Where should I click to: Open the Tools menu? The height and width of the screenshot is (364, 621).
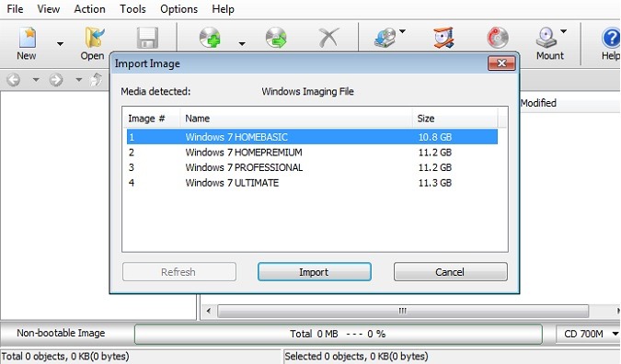(132, 8)
